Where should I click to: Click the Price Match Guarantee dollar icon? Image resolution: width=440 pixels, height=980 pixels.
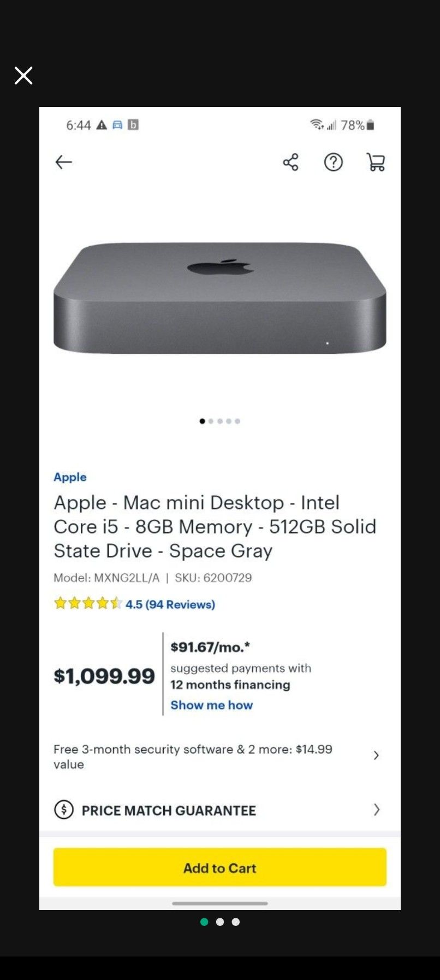(x=64, y=810)
